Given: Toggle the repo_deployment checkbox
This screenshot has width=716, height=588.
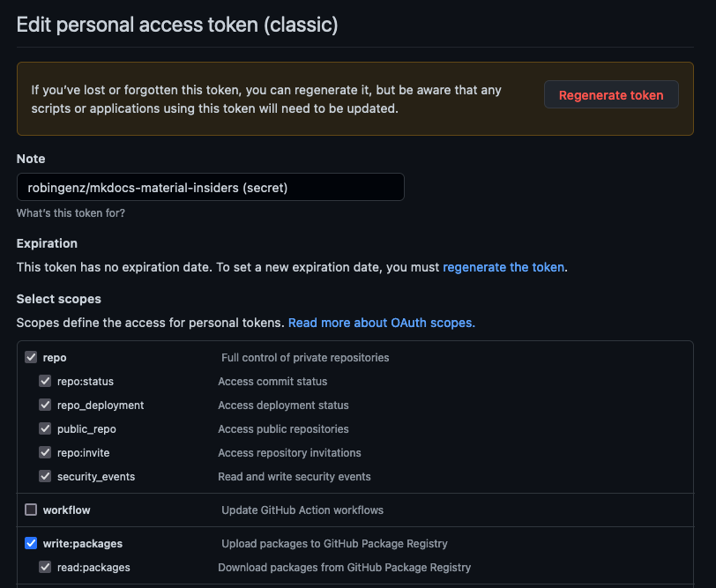Looking at the screenshot, I should point(45,405).
